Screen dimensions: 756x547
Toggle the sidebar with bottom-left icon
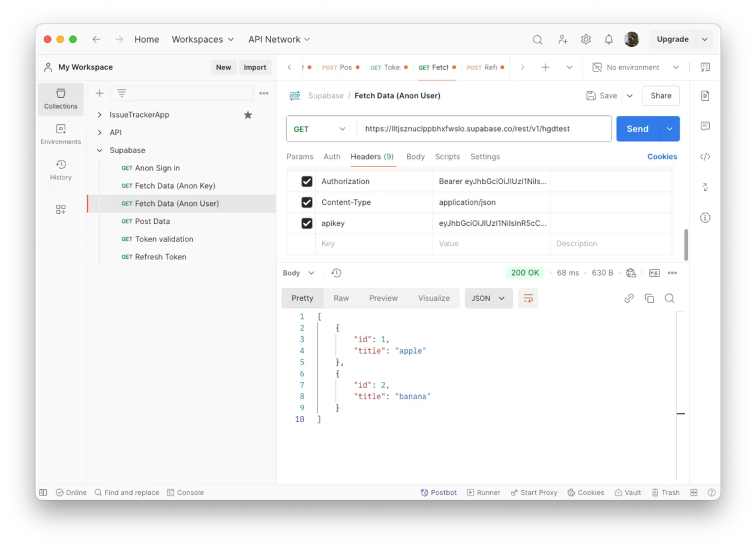pos(43,492)
